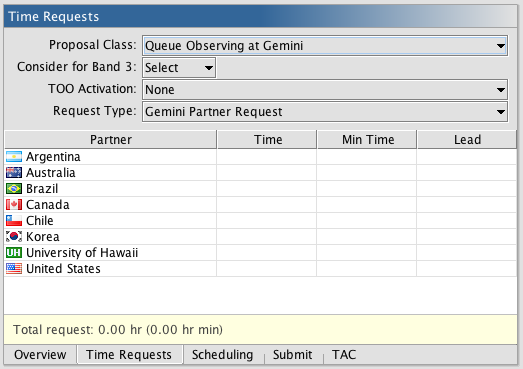Click the United States flag icon

coord(14,269)
